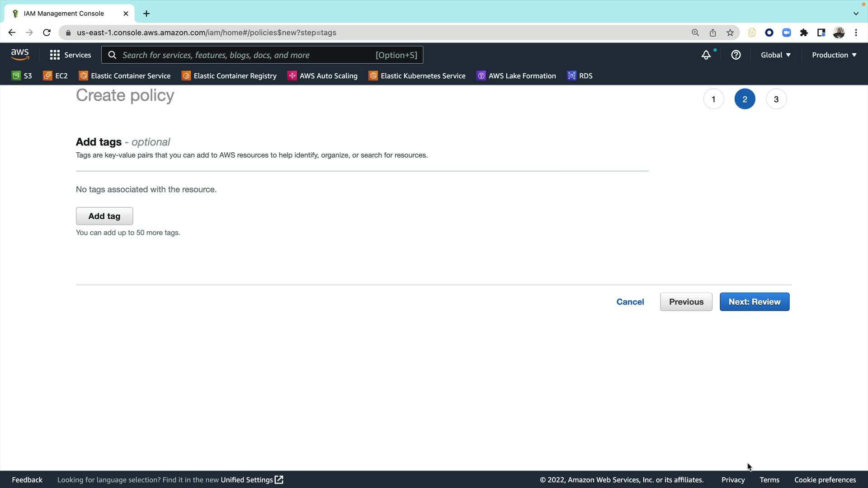Open EC2 shortcut in favorites bar
The height and width of the screenshot is (488, 868).
pos(55,76)
